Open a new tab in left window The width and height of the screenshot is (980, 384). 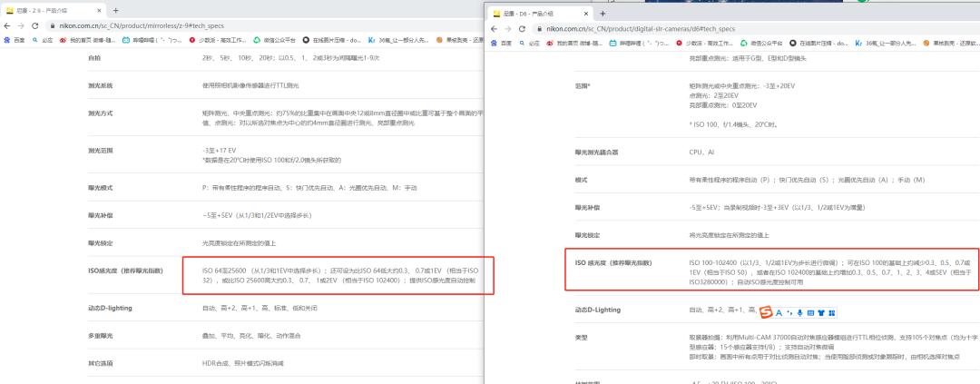(116, 11)
